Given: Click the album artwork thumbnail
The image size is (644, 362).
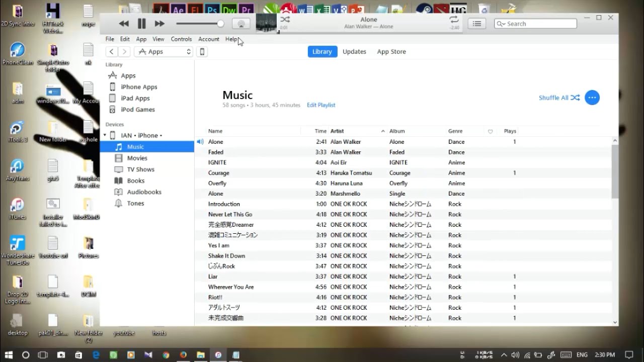Looking at the screenshot, I should pos(266,24).
